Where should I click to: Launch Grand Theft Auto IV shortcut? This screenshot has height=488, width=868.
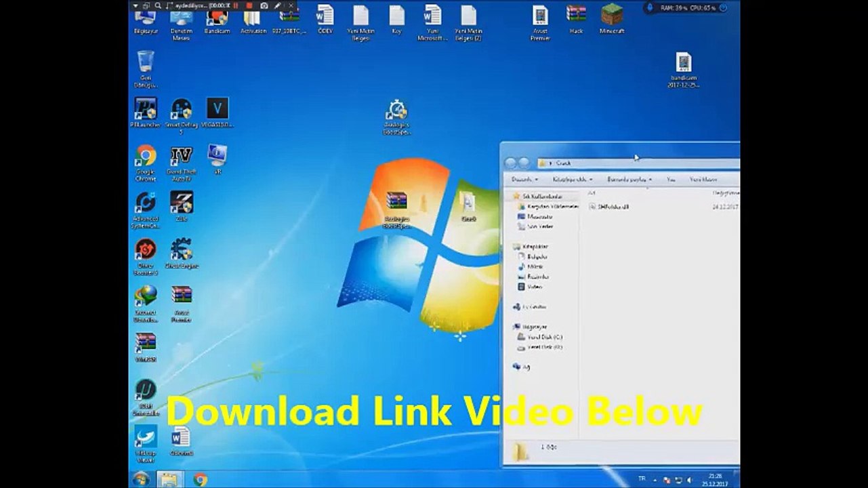181,163
